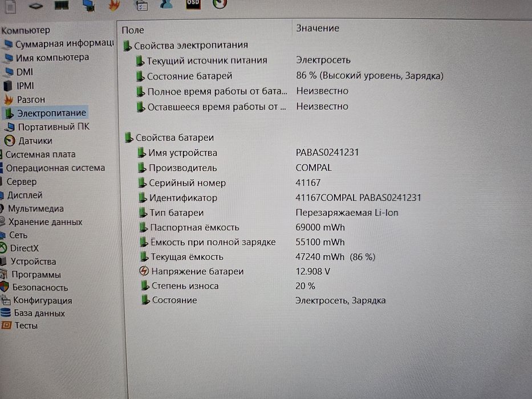Select Состояние батарей row
Image resolution: width=532 pixels, height=399 pixels.
click(x=184, y=76)
